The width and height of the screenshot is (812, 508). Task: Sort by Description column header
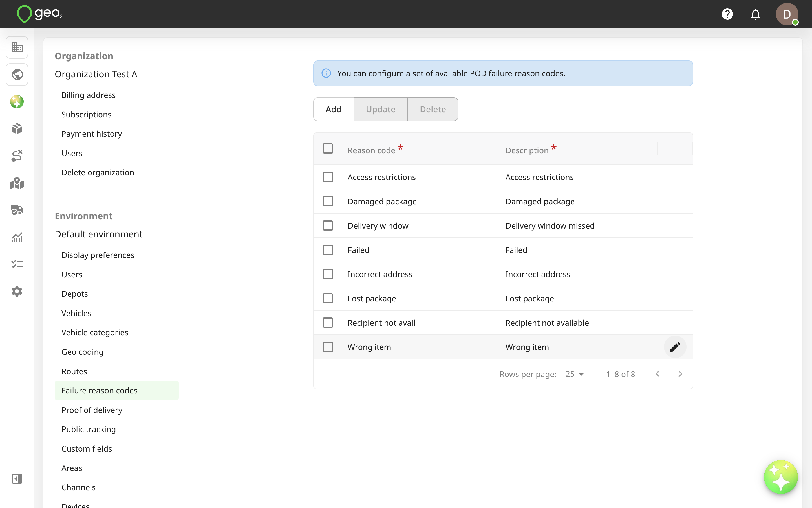527,150
